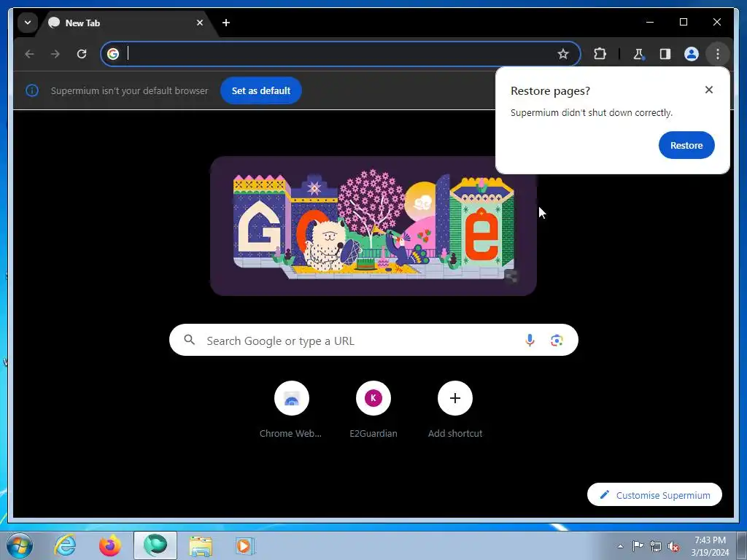
Task: Click the Show desktop strip
Action: point(742,545)
